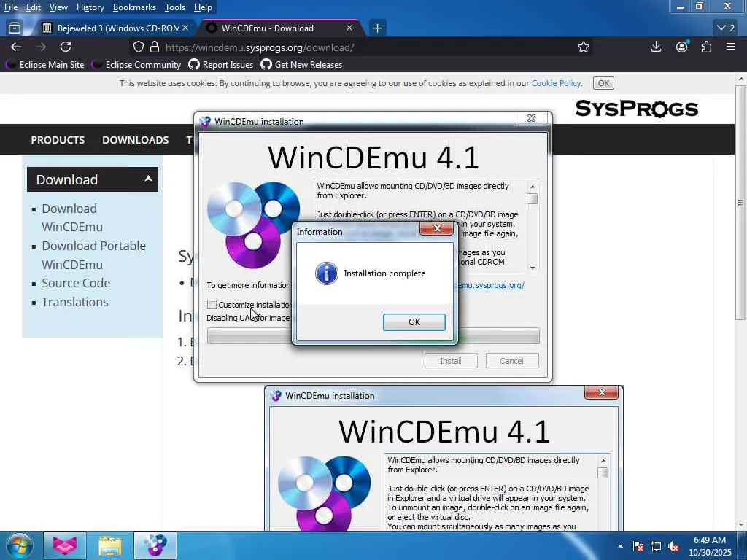This screenshot has width=747, height=560.
Task: Open the Report Issues bookmark
Action: point(221,65)
